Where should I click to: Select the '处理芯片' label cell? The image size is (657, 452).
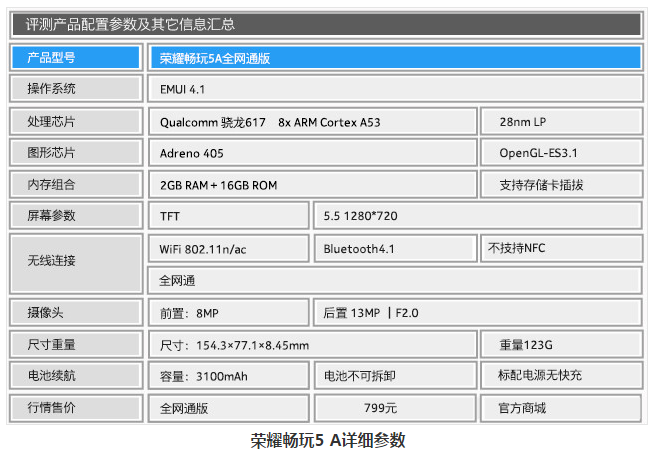coord(76,121)
